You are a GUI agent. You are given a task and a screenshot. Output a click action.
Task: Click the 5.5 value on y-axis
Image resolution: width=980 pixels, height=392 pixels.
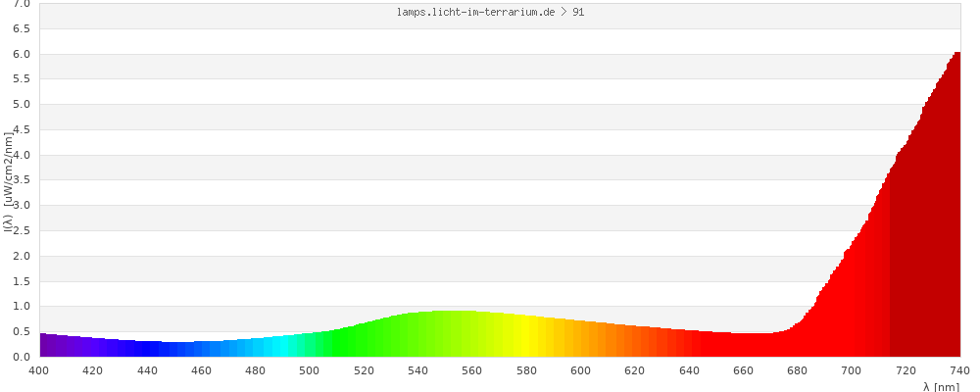coord(20,79)
